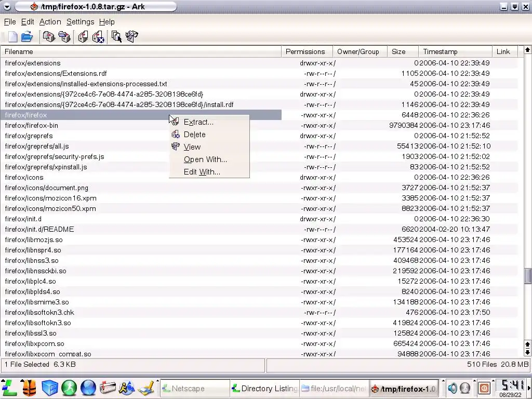This screenshot has width=532, height=399.
Task: Click the orange power icon in system tray
Action: [485, 388]
